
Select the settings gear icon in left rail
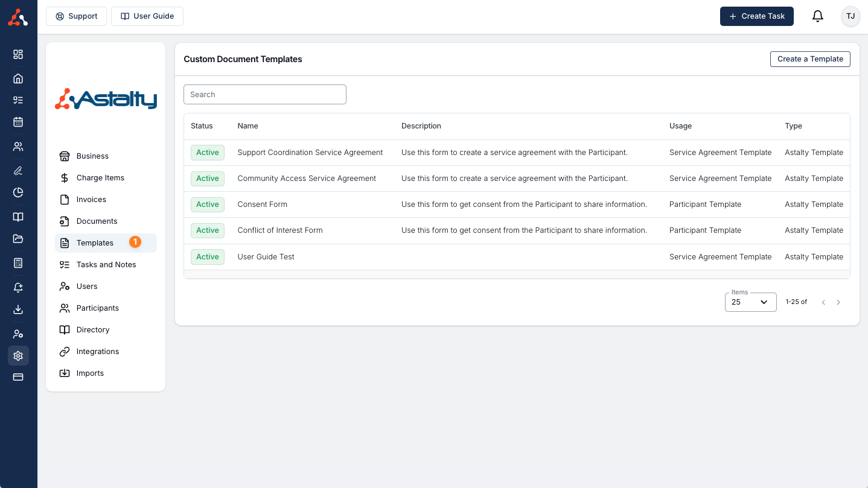18,356
